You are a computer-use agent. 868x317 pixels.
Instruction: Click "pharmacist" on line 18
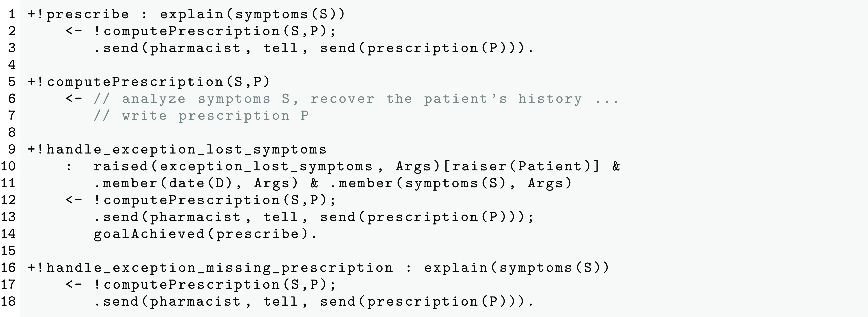click(195, 301)
